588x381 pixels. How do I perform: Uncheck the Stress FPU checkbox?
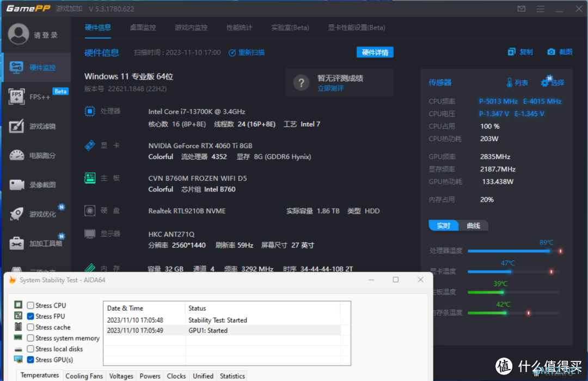point(30,317)
